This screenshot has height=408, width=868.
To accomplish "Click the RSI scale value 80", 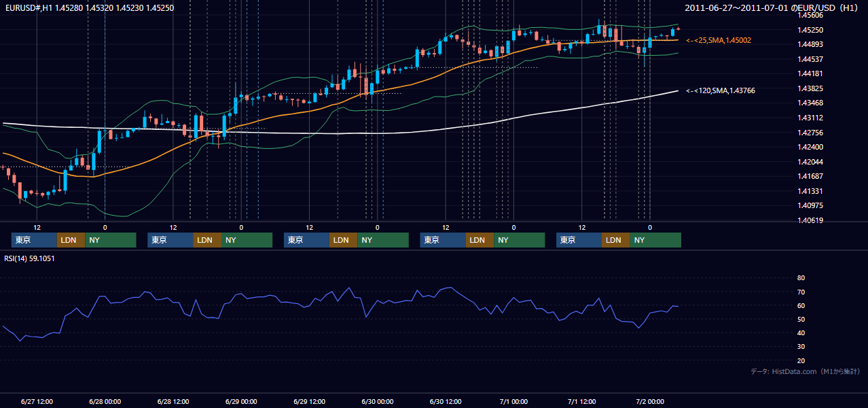I will (x=801, y=278).
